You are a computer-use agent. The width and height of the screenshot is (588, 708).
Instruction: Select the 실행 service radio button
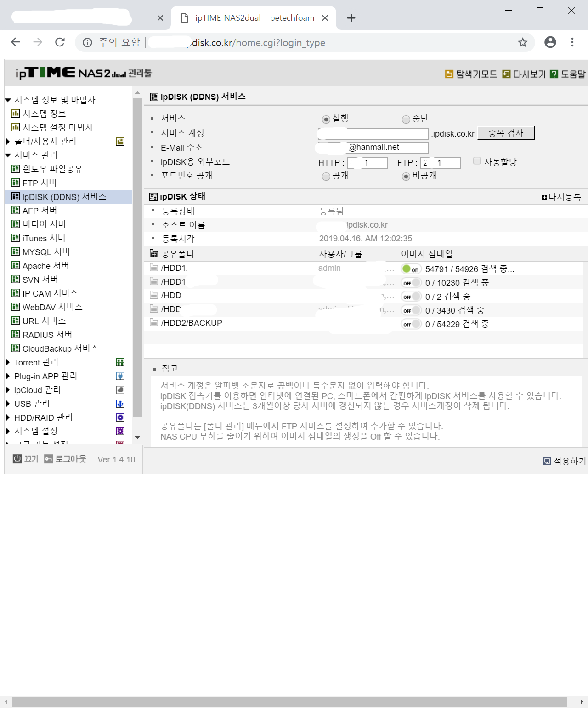coord(326,120)
